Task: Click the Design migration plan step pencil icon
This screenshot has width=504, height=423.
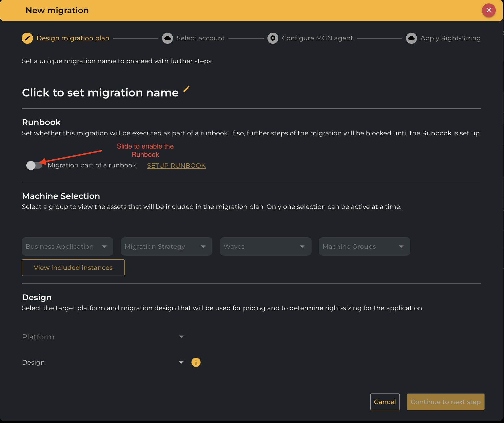Action: pyautogui.click(x=27, y=38)
